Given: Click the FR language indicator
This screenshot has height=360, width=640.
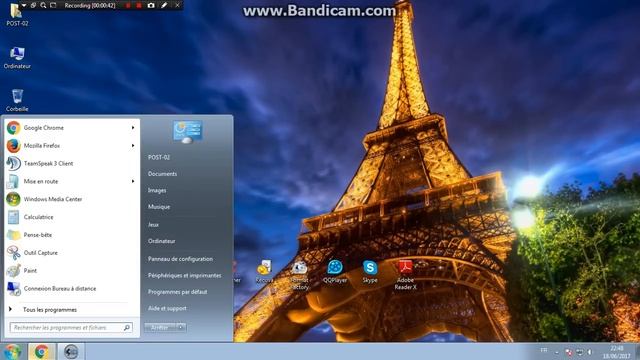Looking at the screenshot, I should pos(544,350).
